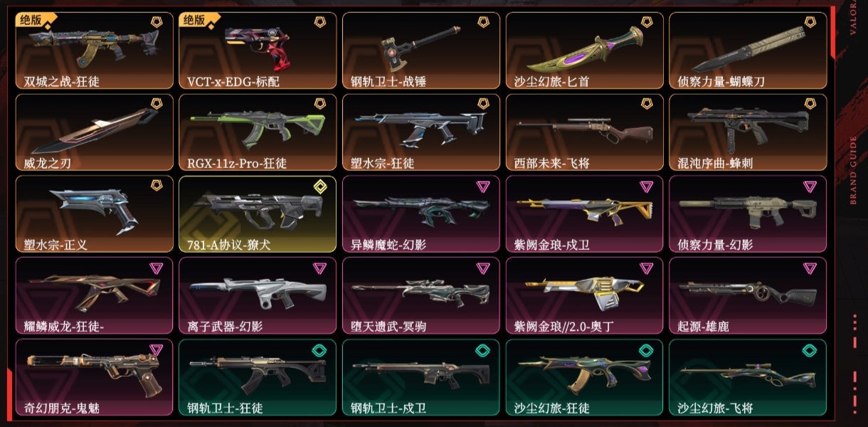Click the gold tier icon on 钢轨卫士-战锤

coord(483,22)
